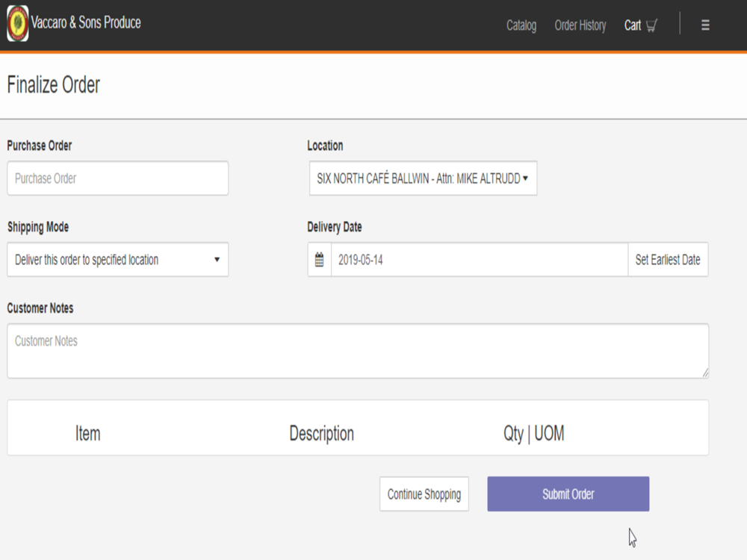Focus the Purchase Order input field
The width and height of the screenshot is (747, 560).
tap(118, 178)
